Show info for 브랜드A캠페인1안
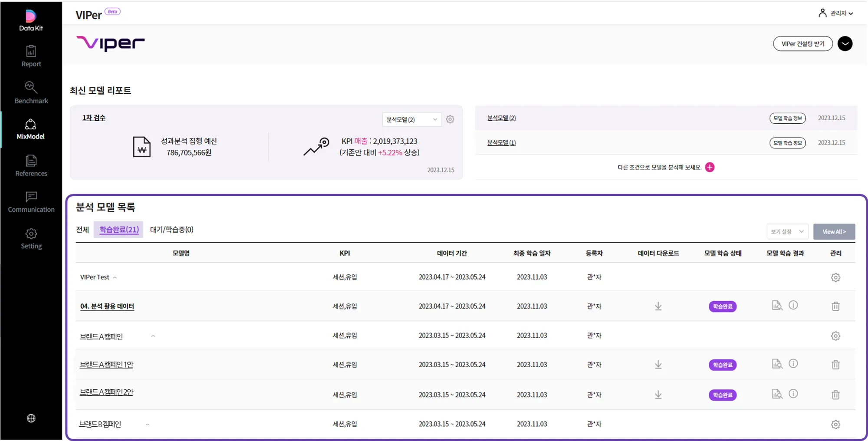Image resolution: width=868 pixels, height=441 pixels. click(x=793, y=363)
